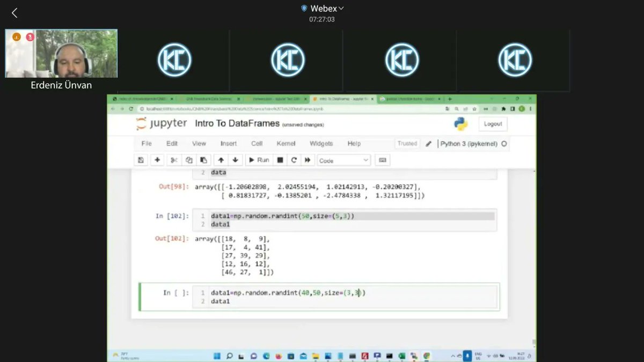Rename notebook title Intro To DataFrames
Image resolution: width=644 pixels, height=362 pixels.
[237, 124]
